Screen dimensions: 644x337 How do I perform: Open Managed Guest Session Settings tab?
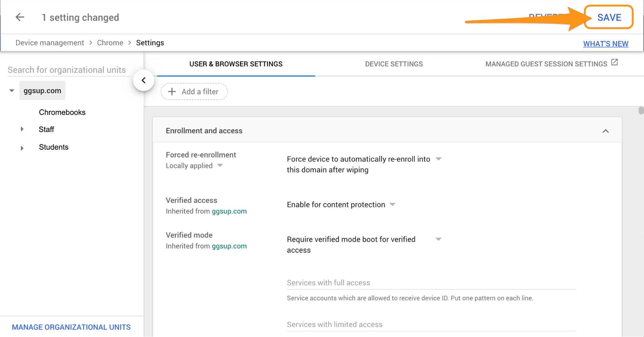[546, 64]
